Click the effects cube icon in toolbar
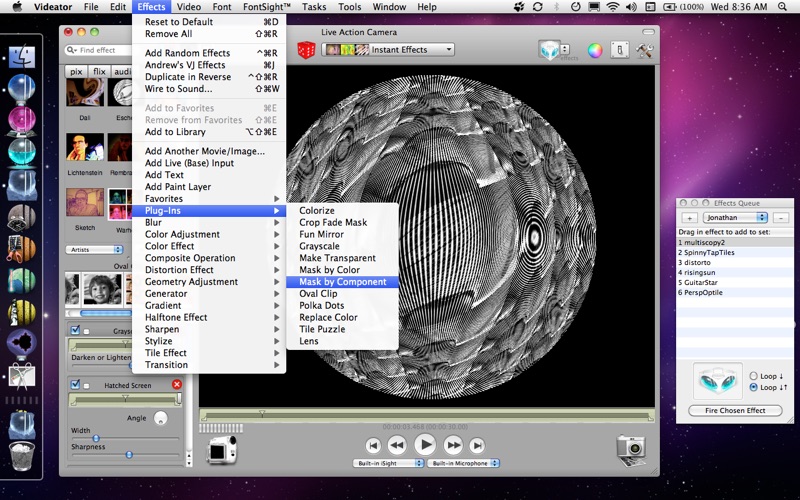 pyautogui.click(x=549, y=50)
